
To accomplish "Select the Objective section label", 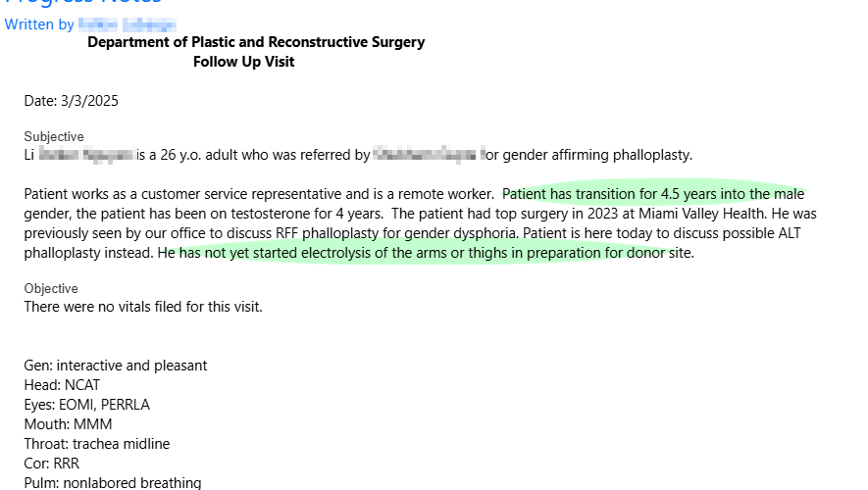I will 51,289.
